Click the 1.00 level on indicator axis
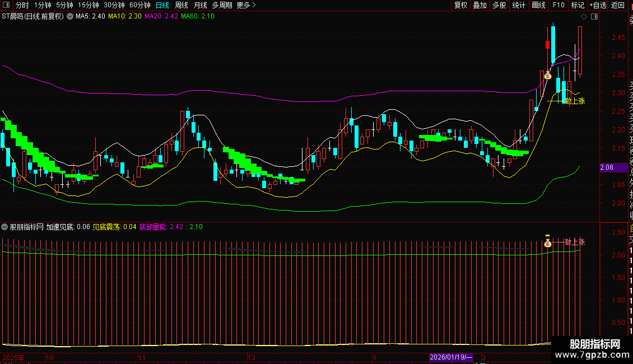Viewport: 633px width, 364px height. pyautogui.click(x=618, y=300)
